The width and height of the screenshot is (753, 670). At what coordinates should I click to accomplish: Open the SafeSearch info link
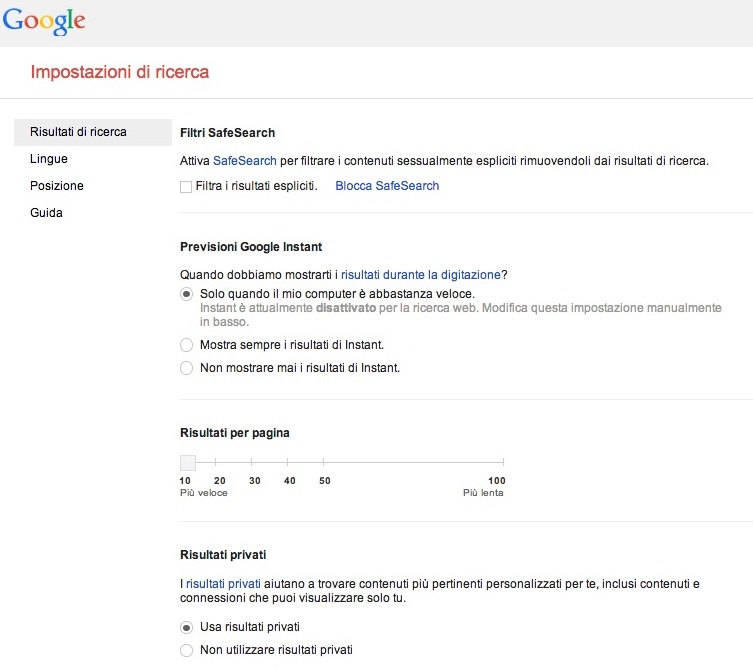pos(244,160)
